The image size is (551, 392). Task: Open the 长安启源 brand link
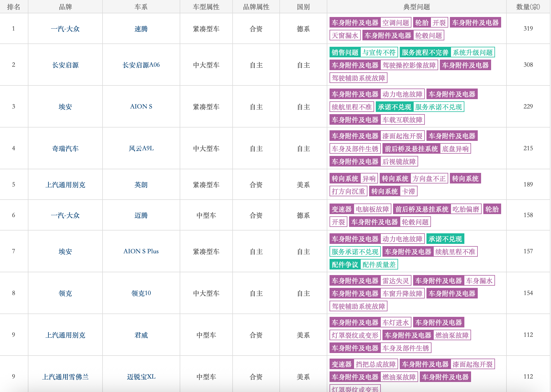click(x=65, y=65)
